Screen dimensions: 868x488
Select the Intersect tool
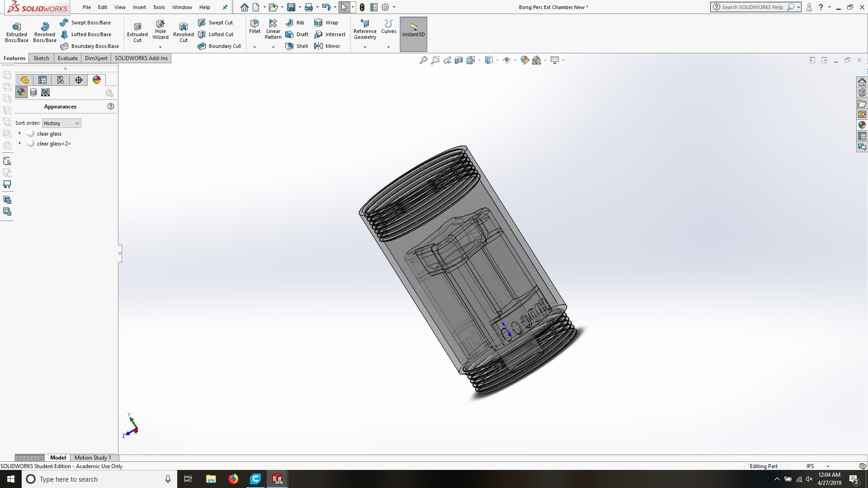tap(330, 34)
